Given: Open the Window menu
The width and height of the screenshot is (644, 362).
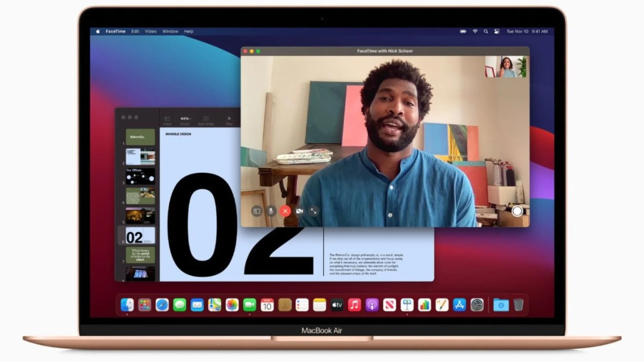Looking at the screenshot, I should (170, 31).
